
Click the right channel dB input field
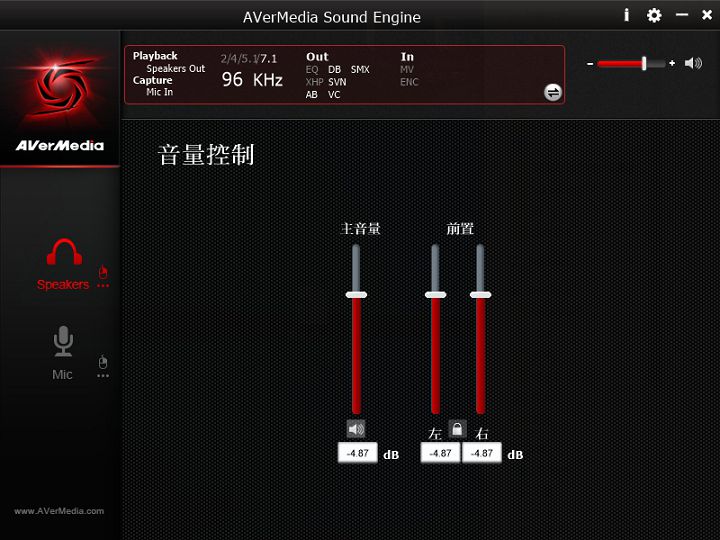(x=483, y=453)
